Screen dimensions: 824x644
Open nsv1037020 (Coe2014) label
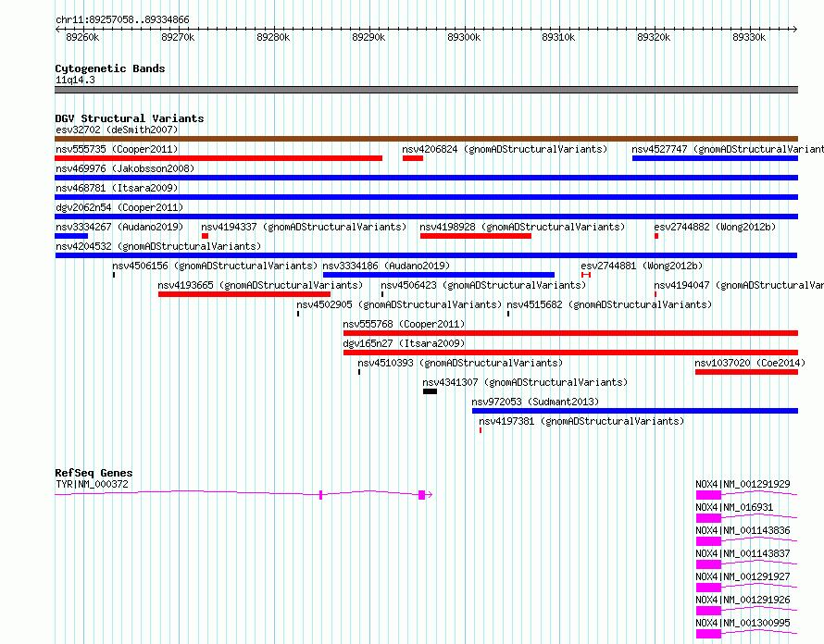750,363
